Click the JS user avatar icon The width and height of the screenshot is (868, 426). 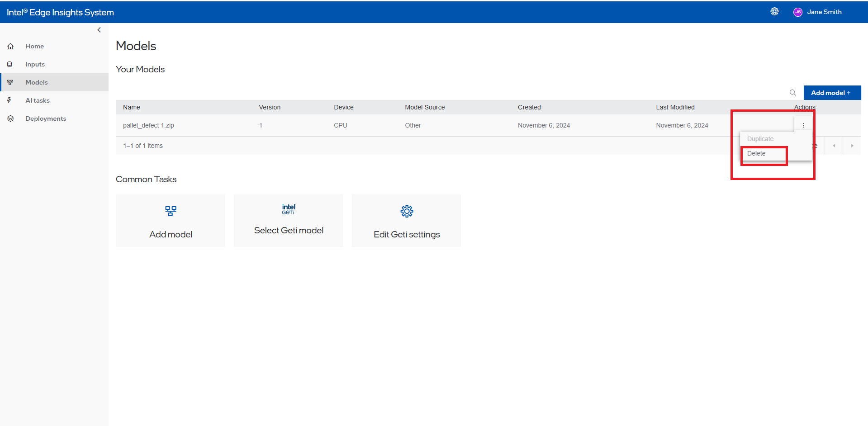797,12
